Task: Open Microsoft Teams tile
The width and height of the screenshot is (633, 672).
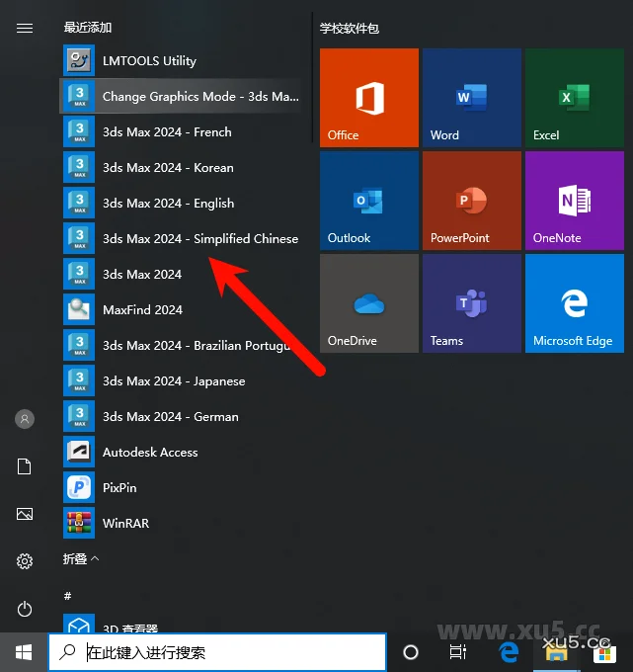Action: pyautogui.click(x=471, y=303)
